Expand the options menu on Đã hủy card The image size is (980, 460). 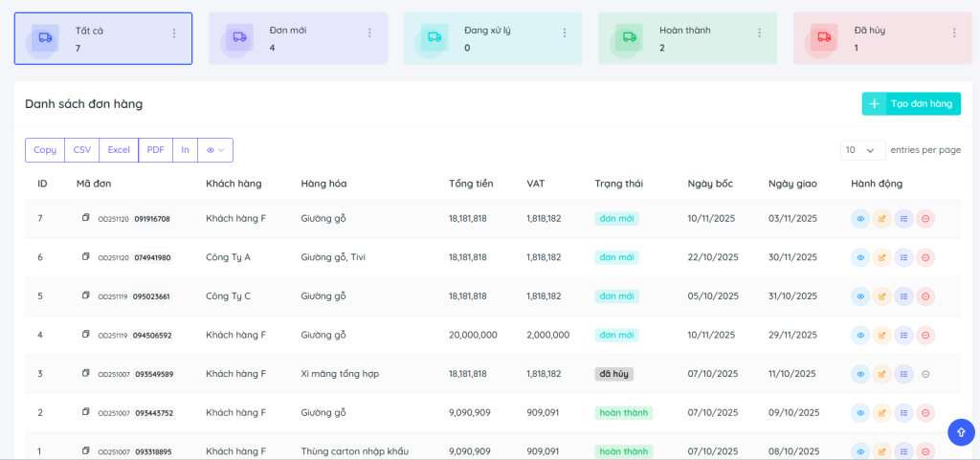(954, 33)
